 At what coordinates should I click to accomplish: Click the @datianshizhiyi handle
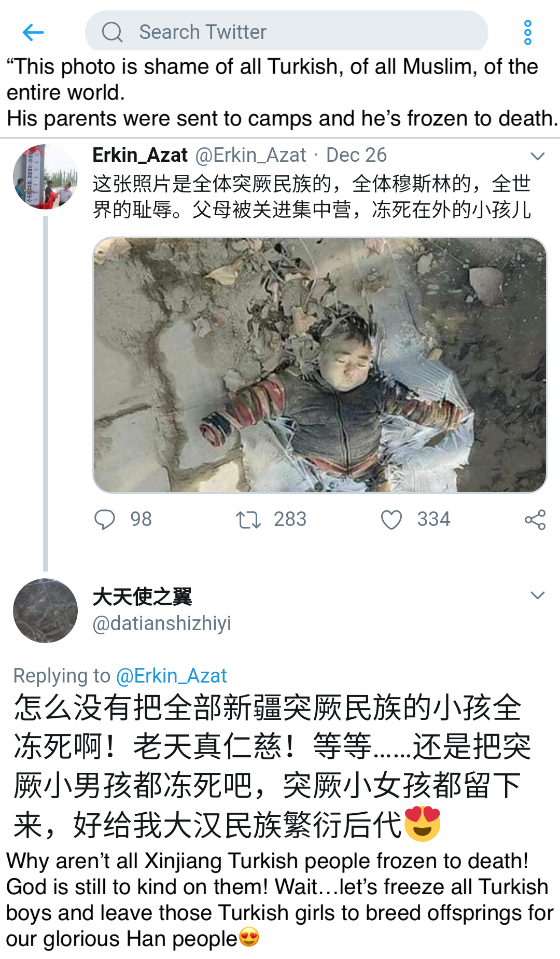tap(162, 623)
